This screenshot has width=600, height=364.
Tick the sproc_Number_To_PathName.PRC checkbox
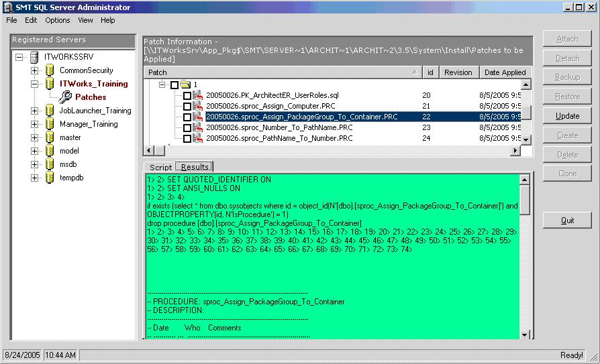pos(187,127)
